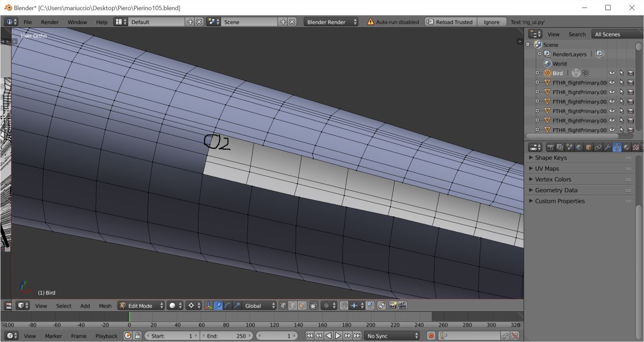Open the pivot point dropdown
The image size is (644, 342).
194,305
